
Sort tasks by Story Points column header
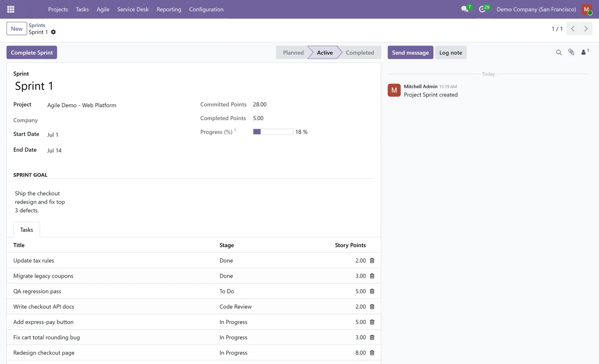[350, 245]
